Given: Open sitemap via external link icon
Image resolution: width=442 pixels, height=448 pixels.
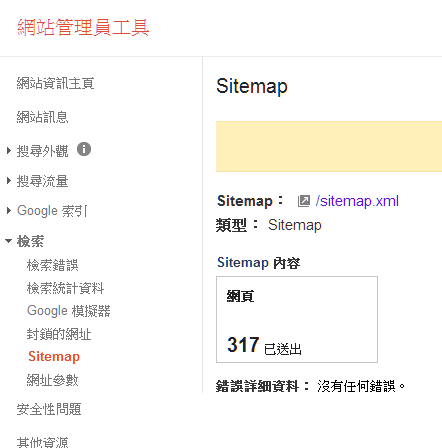Looking at the screenshot, I should pyautogui.click(x=303, y=201).
